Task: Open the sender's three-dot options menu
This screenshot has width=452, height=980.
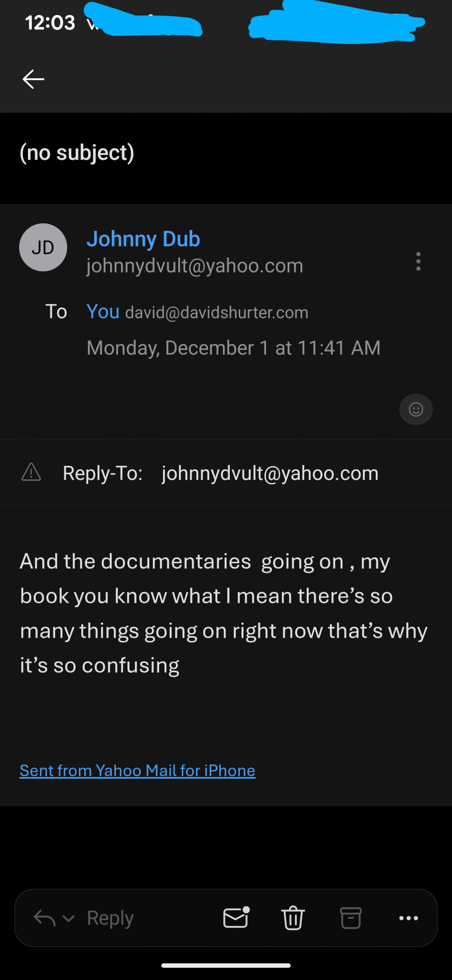Action: (x=418, y=261)
